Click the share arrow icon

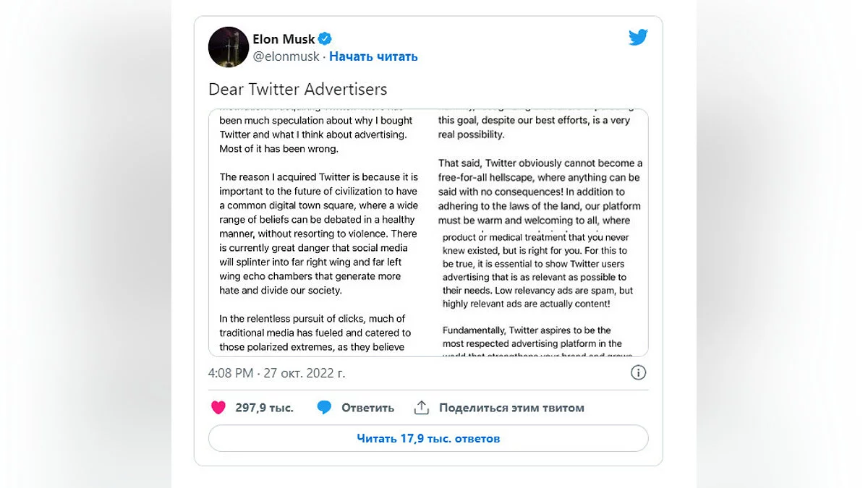coord(422,408)
